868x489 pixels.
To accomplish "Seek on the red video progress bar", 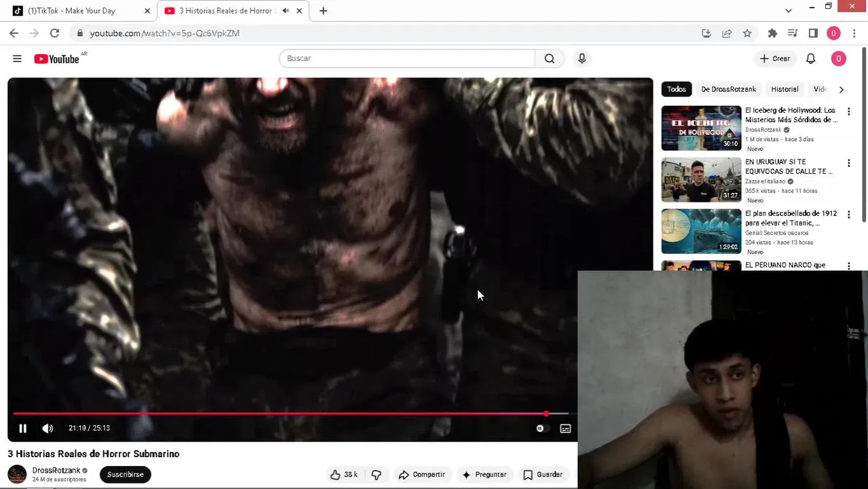I will click(291, 413).
